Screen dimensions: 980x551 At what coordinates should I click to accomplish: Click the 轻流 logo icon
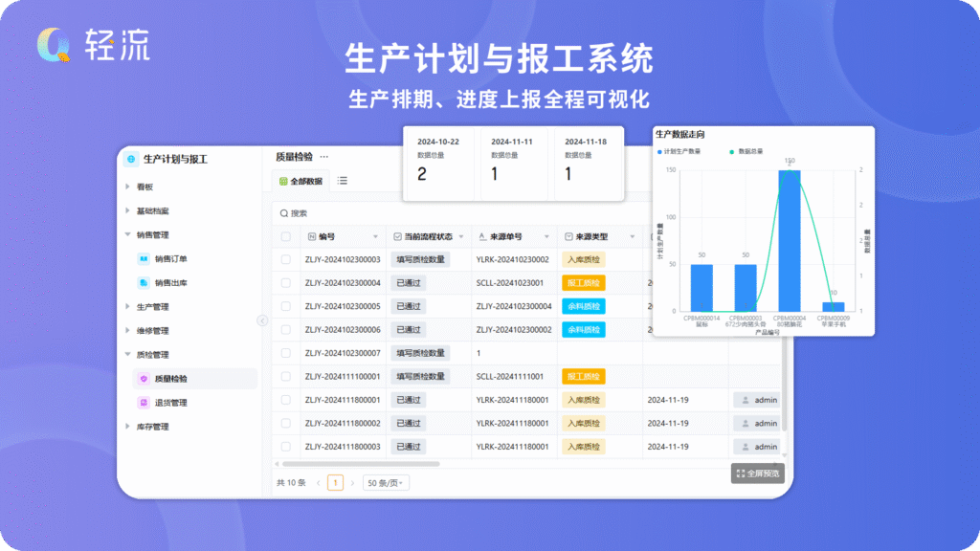[55, 45]
